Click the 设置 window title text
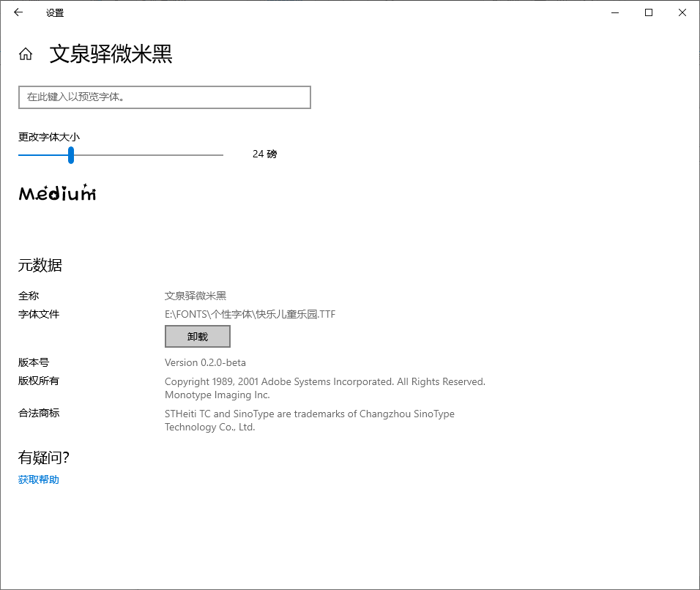Viewport: 700px width, 590px height. tap(55, 13)
